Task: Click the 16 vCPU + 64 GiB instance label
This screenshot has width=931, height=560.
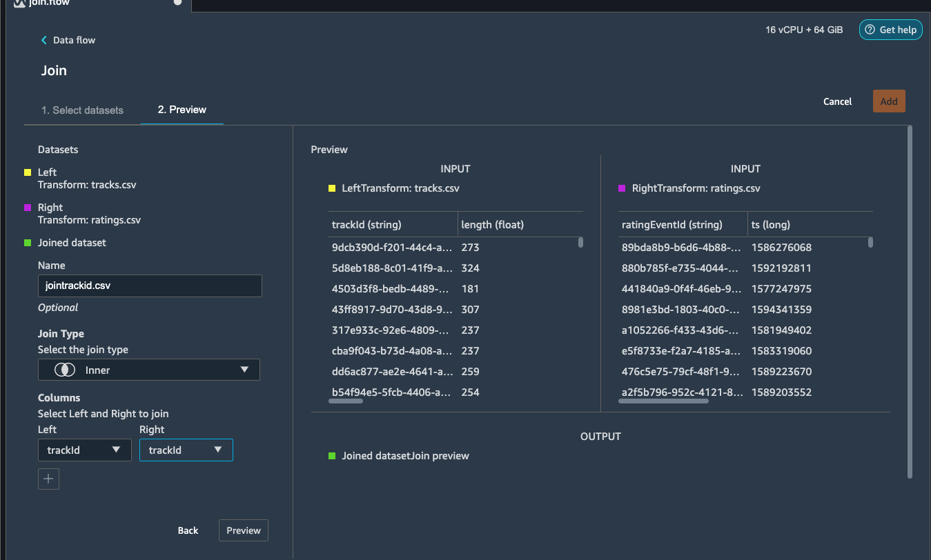Action: click(804, 30)
